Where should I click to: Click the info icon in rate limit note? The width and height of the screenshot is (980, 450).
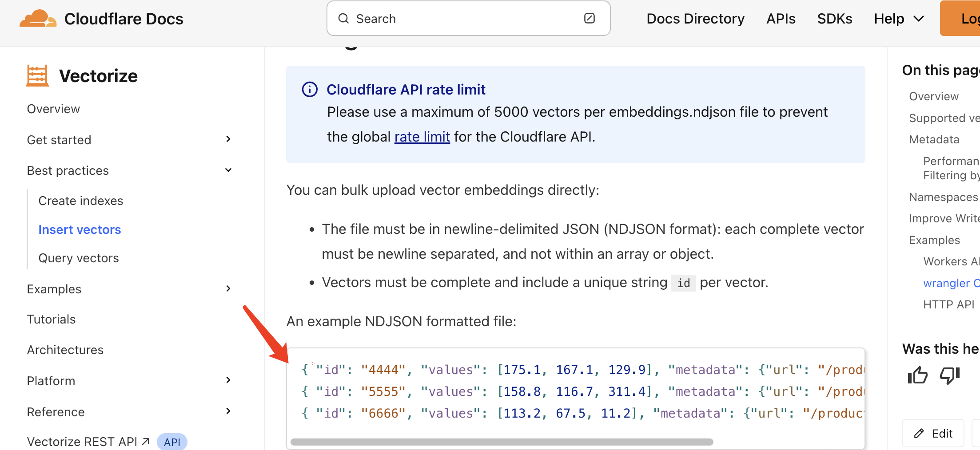click(x=310, y=90)
